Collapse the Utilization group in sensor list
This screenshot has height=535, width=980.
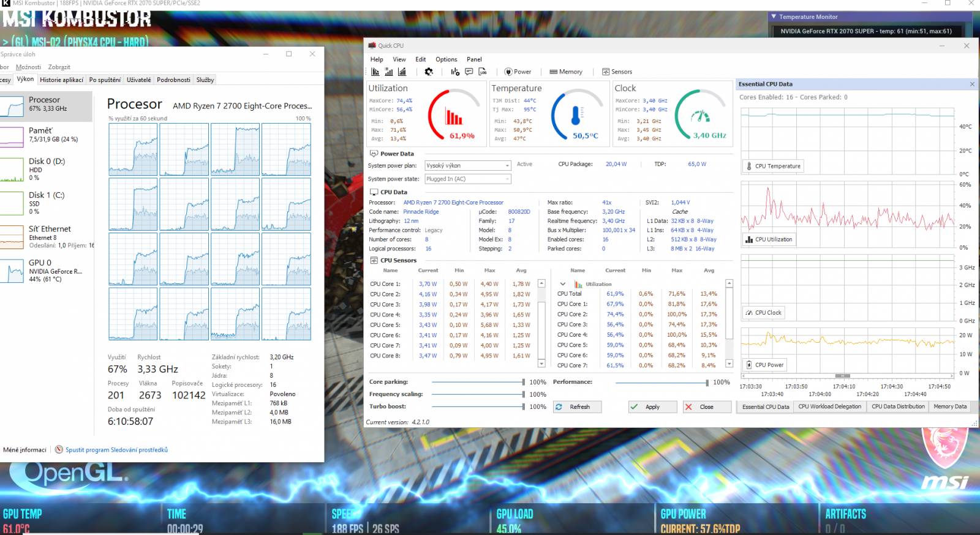pos(562,284)
